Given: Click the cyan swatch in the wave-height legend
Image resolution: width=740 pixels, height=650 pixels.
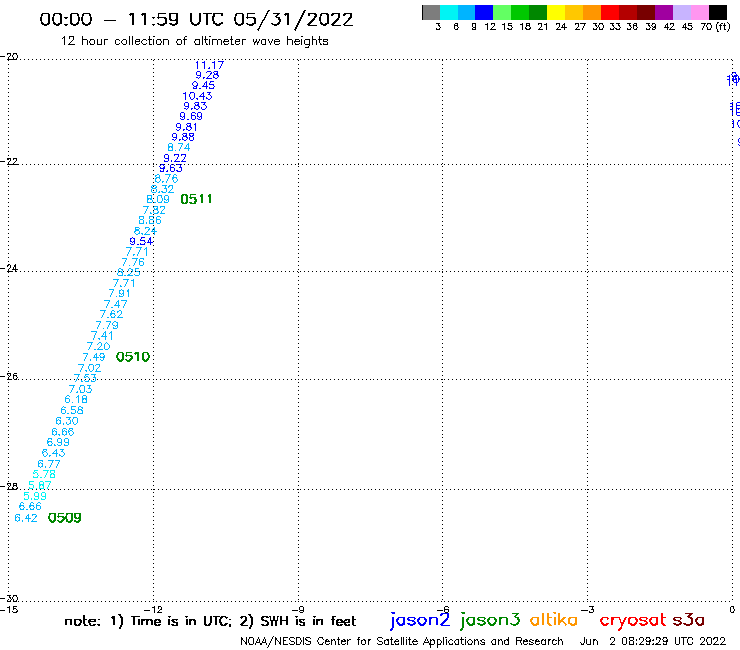Looking at the screenshot, I should (x=449, y=12).
